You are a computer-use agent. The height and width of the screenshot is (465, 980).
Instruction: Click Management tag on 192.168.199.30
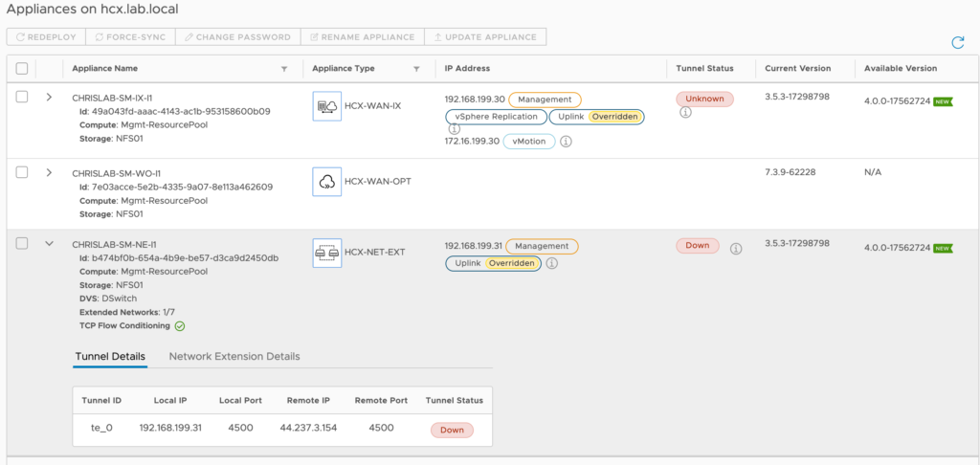tap(545, 100)
